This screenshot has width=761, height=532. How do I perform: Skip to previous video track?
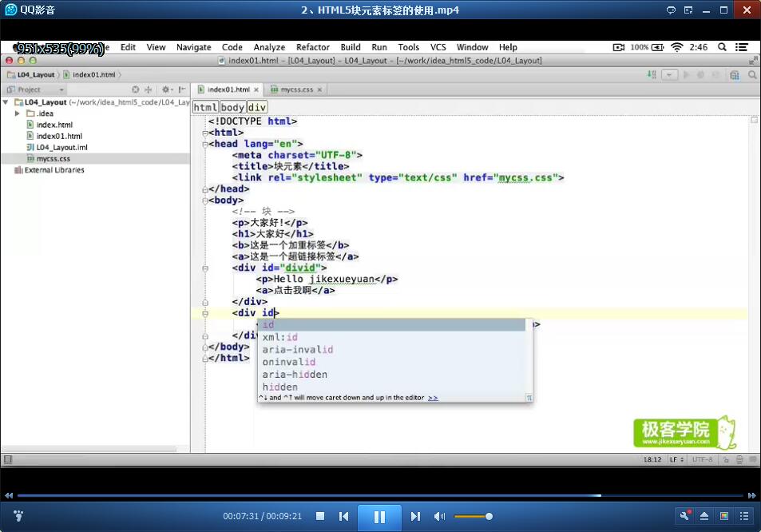click(x=343, y=516)
